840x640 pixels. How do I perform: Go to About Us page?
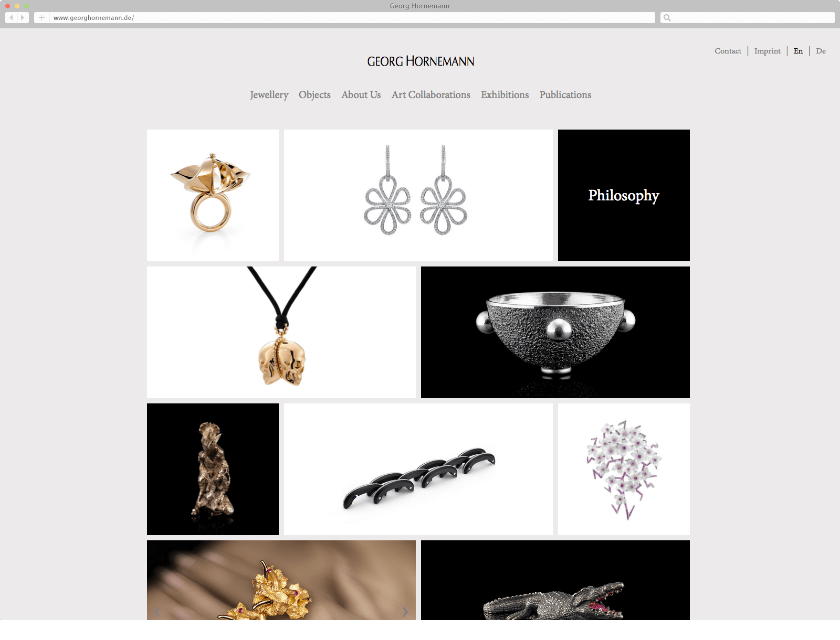pos(361,95)
